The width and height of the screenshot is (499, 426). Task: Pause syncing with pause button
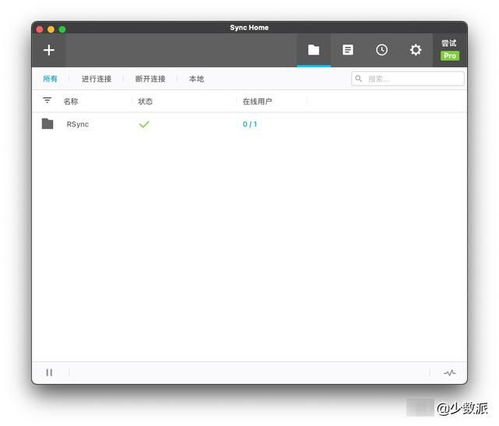pos(49,372)
